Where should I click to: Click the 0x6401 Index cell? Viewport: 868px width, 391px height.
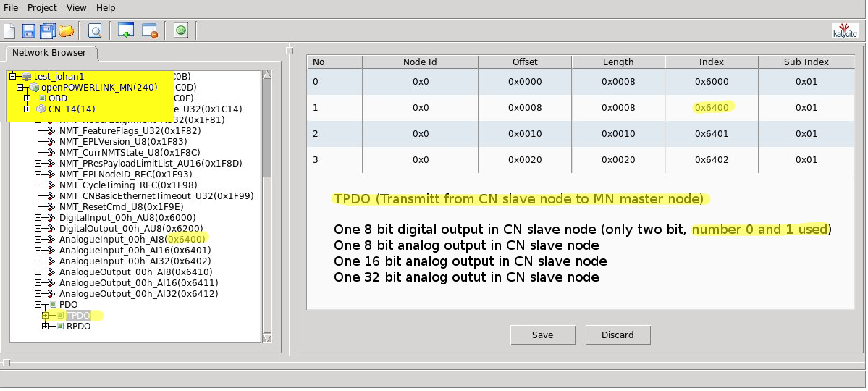tap(712, 133)
